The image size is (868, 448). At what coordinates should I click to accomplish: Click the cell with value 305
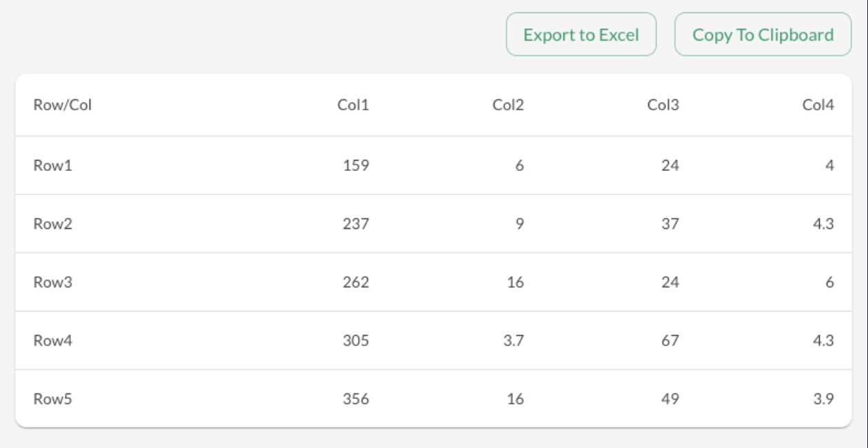(355, 340)
